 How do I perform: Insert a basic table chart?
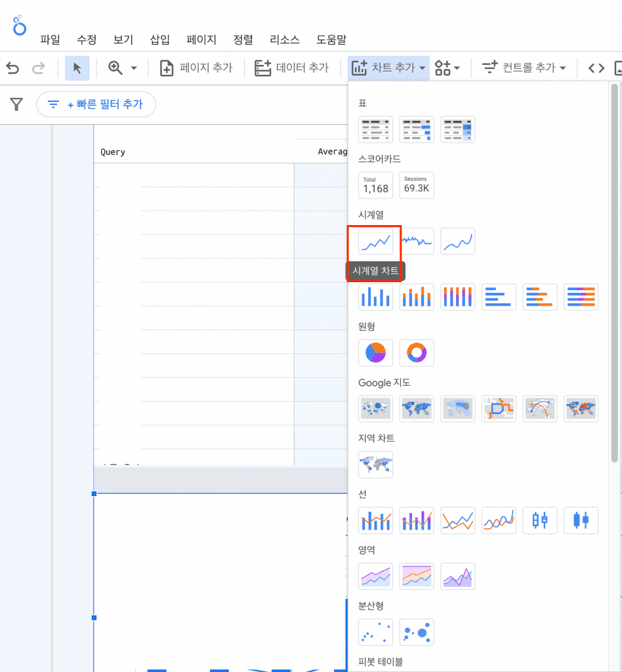point(376,129)
